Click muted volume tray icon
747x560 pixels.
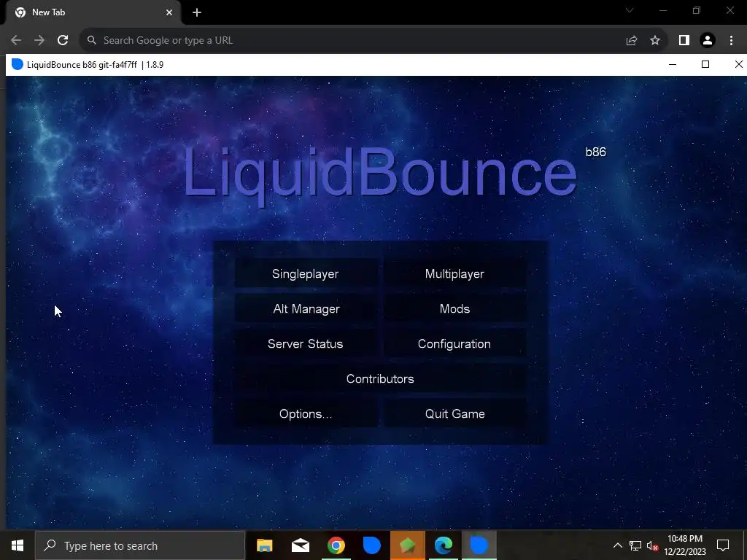click(x=652, y=545)
